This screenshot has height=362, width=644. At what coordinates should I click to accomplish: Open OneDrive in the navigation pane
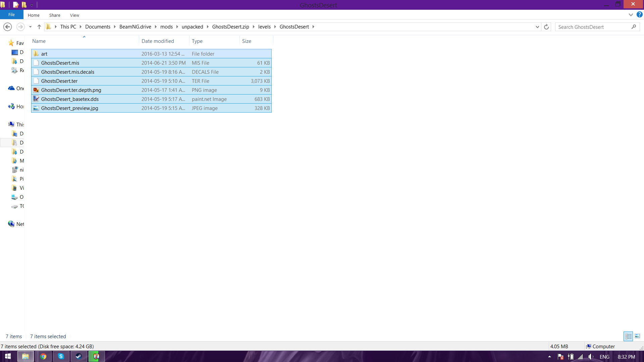pyautogui.click(x=16, y=88)
